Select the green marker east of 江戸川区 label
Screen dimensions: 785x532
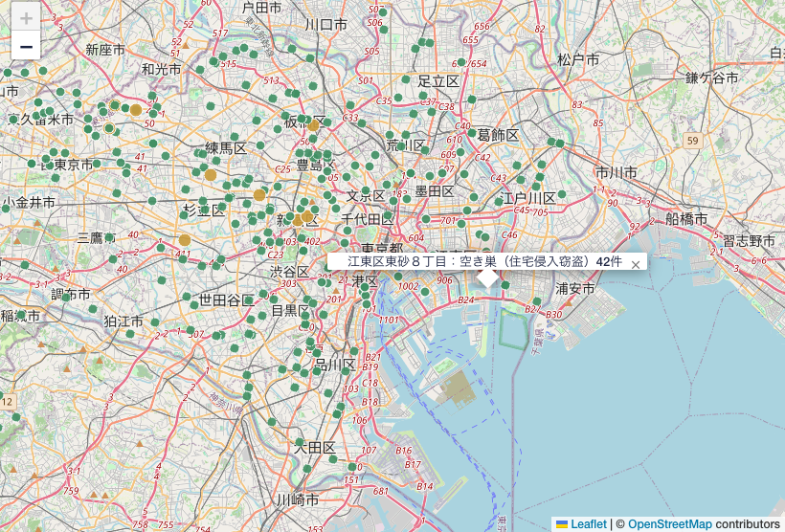(x=562, y=194)
